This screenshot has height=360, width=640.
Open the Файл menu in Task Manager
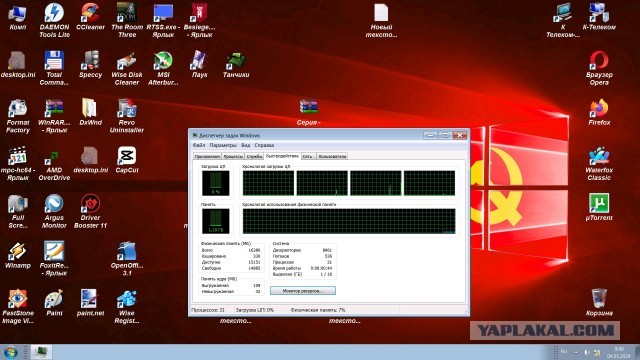click(199, 145)
